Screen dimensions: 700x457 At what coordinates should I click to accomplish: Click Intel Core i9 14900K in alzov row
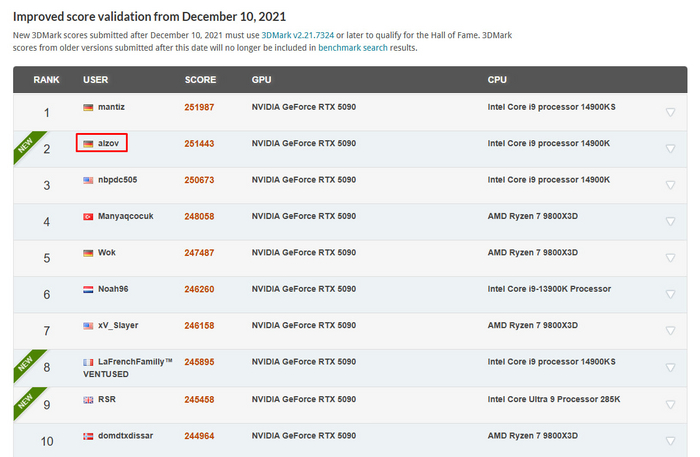[549, 143]
